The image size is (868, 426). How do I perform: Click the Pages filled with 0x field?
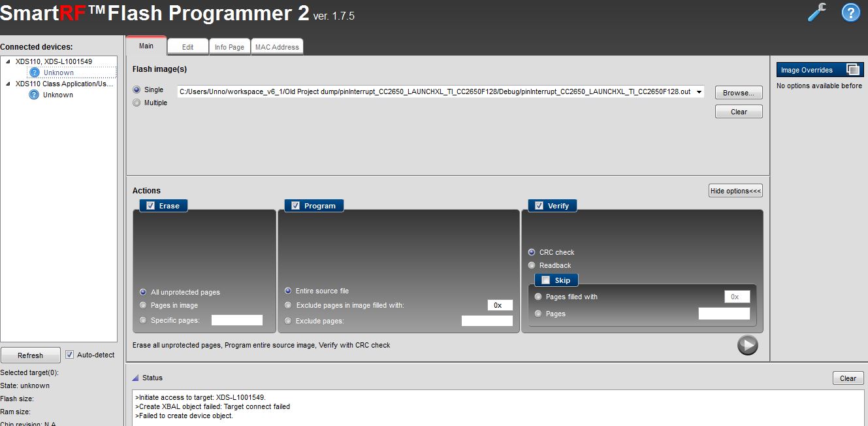[737, 297]
